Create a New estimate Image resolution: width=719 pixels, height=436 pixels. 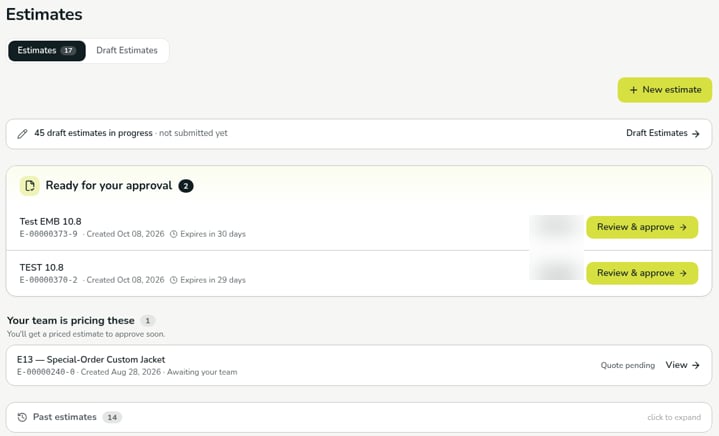tap(664, 90)
